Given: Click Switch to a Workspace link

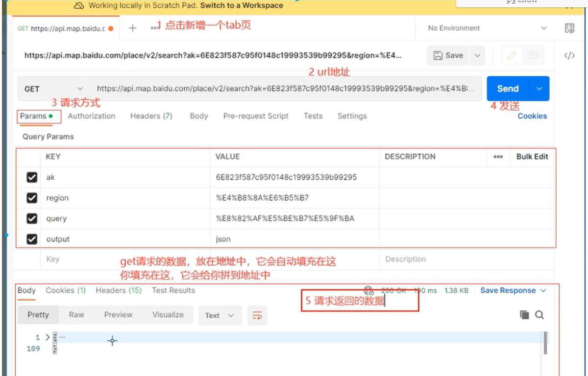Looking at the screenshot, I should pyautogui.click(x=242, y=6).
